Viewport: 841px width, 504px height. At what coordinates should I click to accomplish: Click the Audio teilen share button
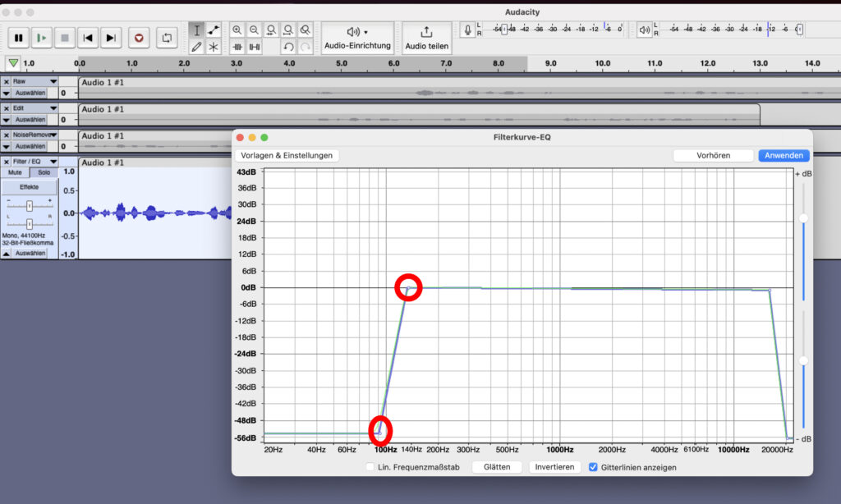(x=426, y=38)
